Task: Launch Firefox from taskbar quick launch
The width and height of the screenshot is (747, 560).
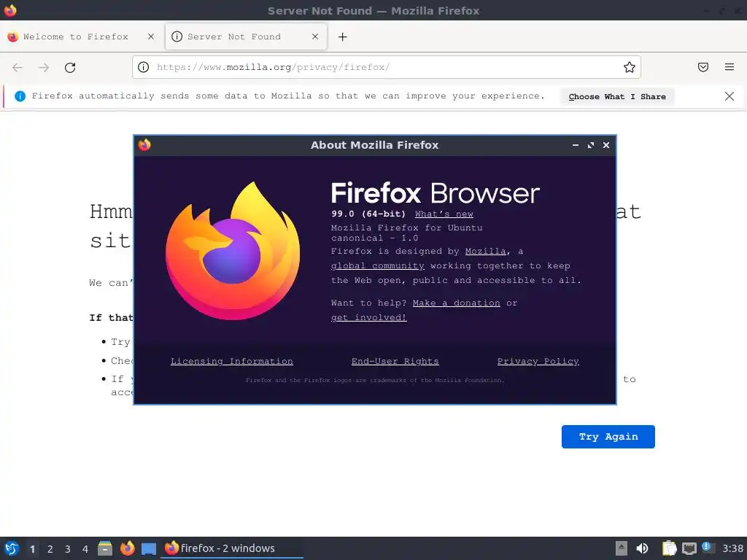Action: 127,548
